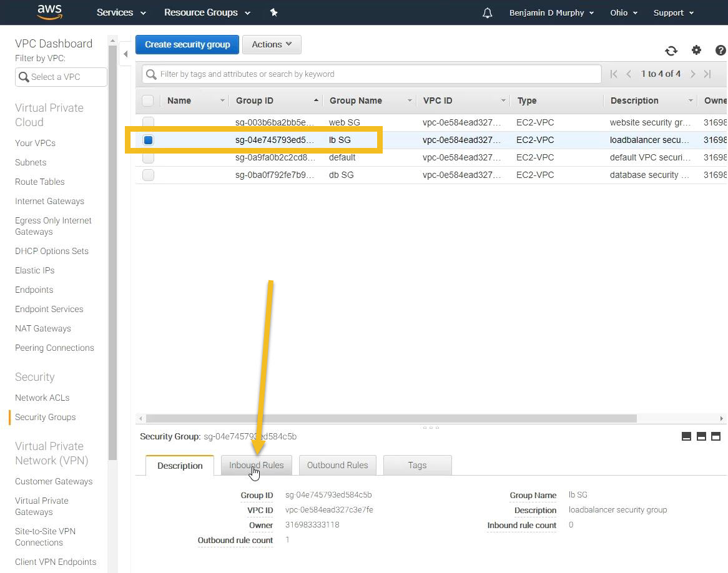Image resolution: width=728 pixels, height=573 pixels.
Task: Check the default security group checkbox
Action: pos(148,157)
